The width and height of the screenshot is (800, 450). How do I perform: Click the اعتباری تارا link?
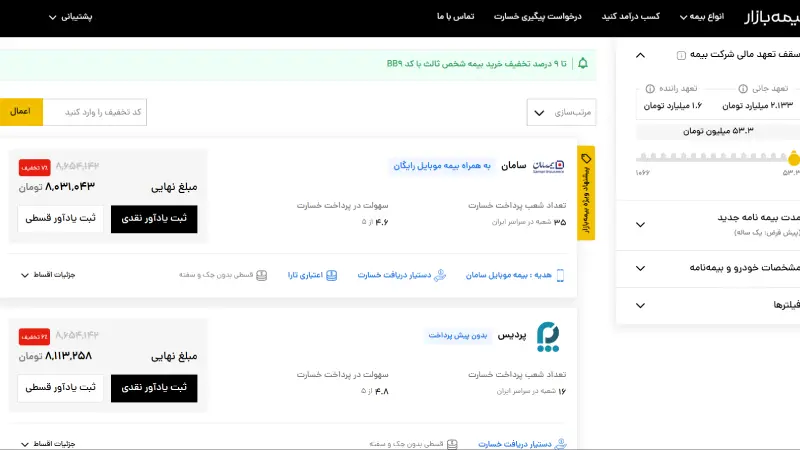(305, 276)
